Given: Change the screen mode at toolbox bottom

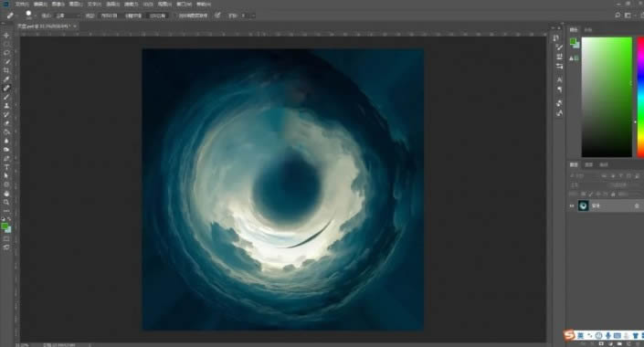Looking at the screenshot, I should tap(6, 247).
